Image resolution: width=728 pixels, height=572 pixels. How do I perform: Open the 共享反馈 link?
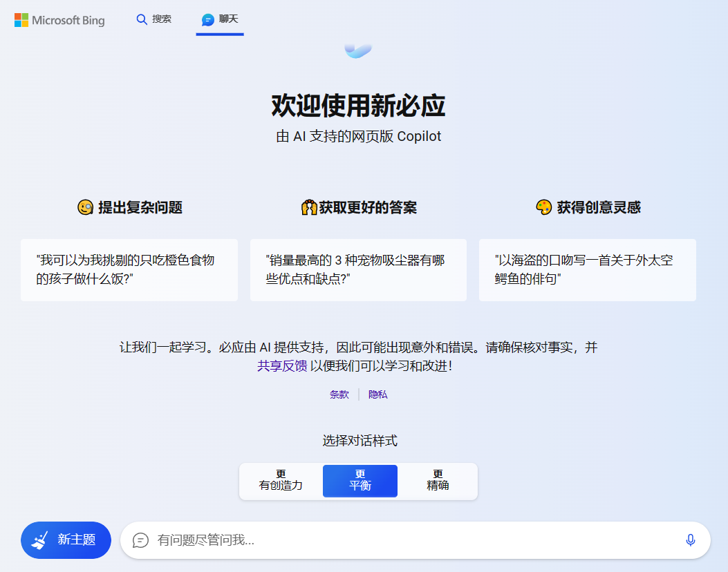tap(282, 366)
